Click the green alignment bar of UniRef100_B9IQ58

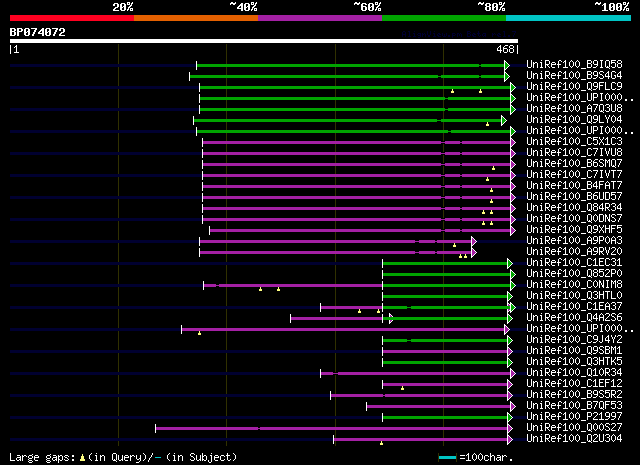(x=350, y=65)
